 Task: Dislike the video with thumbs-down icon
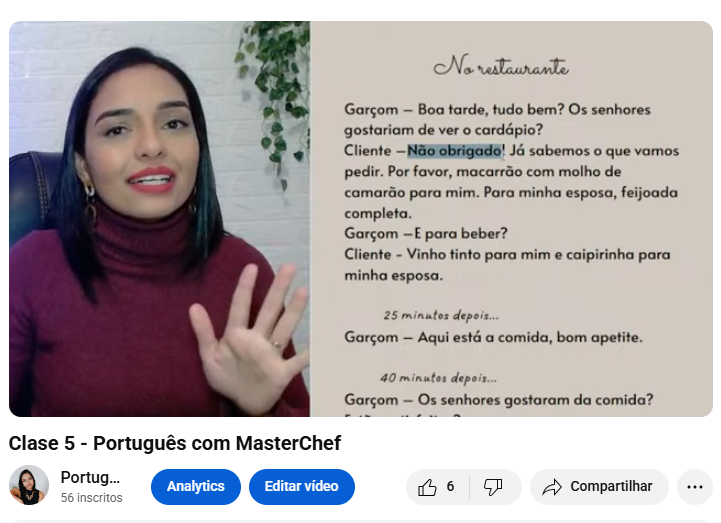493,487
